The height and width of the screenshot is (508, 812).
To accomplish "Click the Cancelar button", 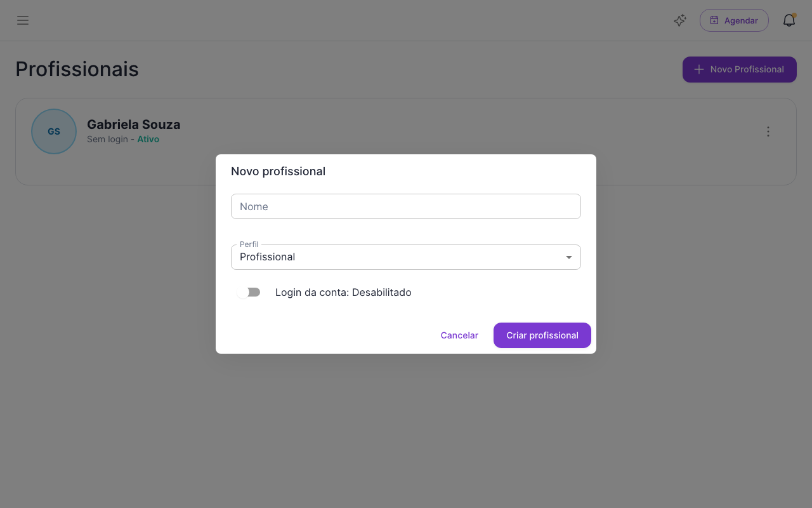I will 459,335.
